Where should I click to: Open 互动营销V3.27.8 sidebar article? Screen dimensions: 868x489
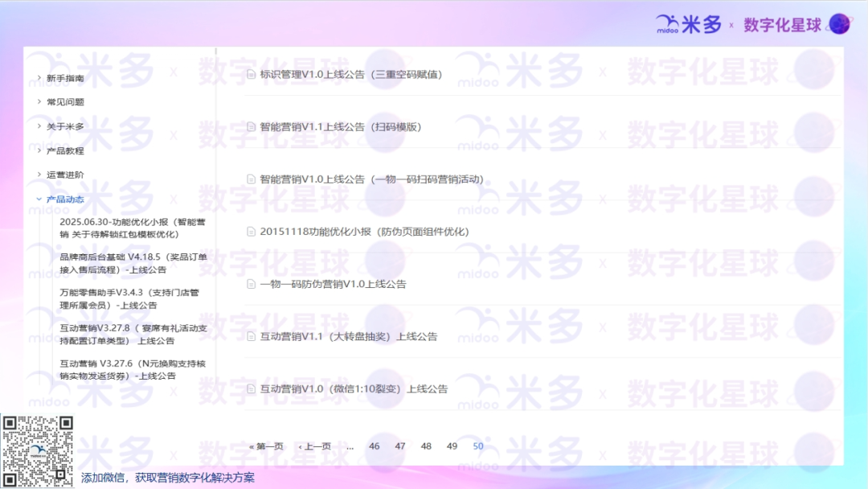click(x=133, y=334)
